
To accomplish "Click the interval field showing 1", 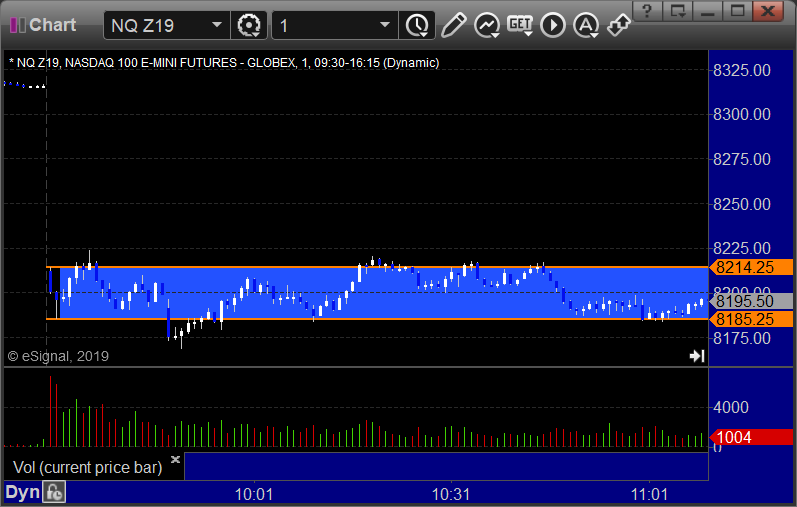I will 335,25.
